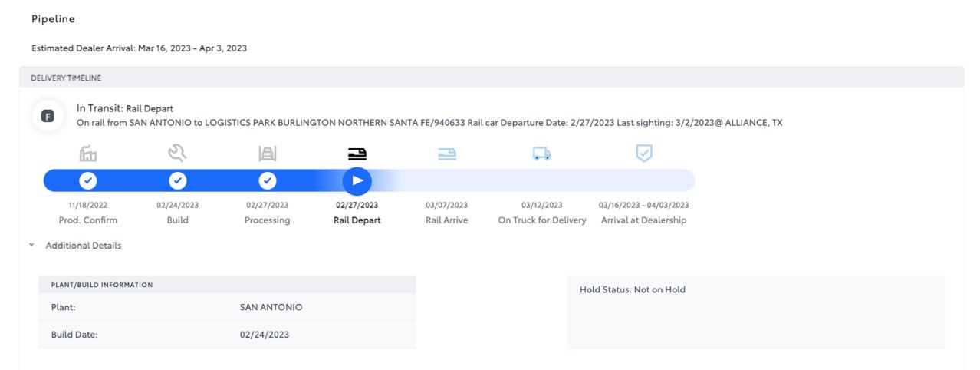Click the Hold Status: Not on Hold panel
Screen dimensions: 980x370
pyautogui.click(x=756, y=312)
